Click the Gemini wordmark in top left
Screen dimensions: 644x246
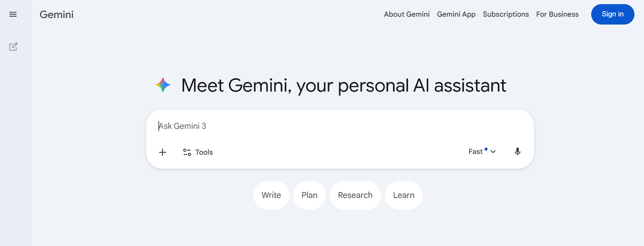coord(56,14)
